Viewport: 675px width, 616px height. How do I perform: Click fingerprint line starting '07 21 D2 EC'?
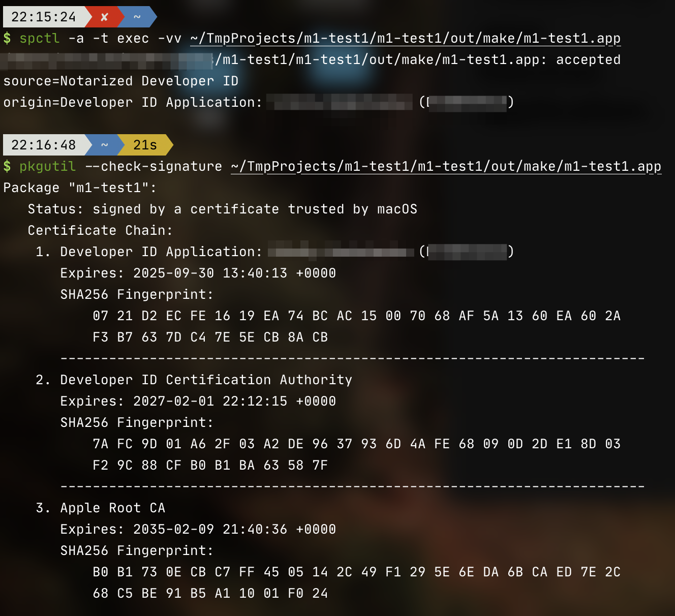(x=357, y=316)
